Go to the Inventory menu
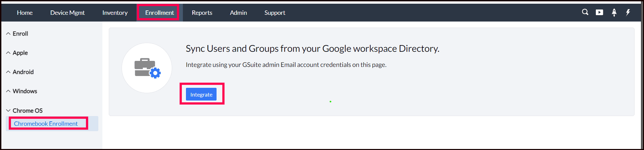The height and width of the screenshot is (150, 644). click(x=115, y=13)
